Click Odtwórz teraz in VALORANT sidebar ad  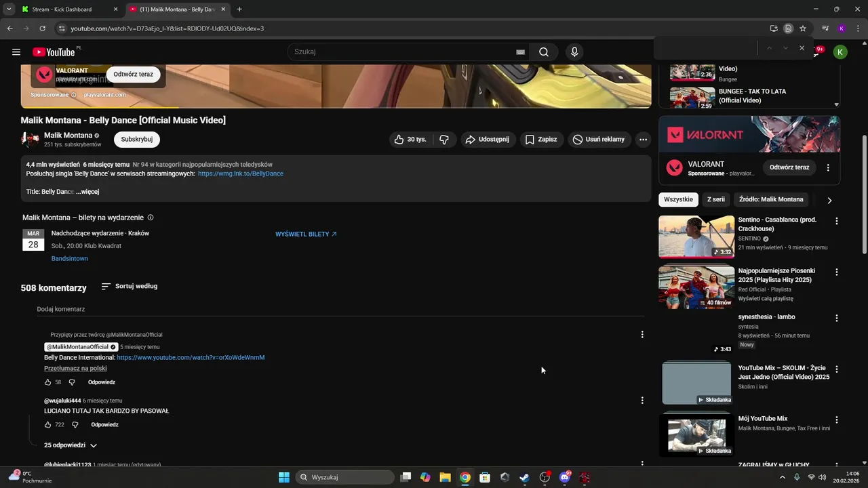tap(789, 167)
